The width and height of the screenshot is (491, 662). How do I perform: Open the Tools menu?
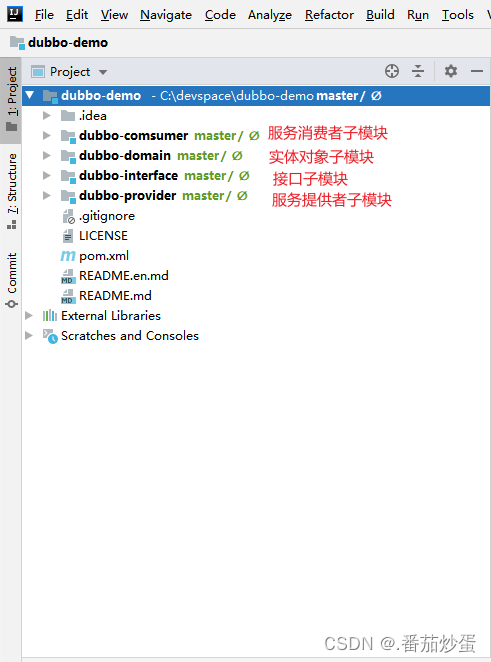(x=458, y=15)
